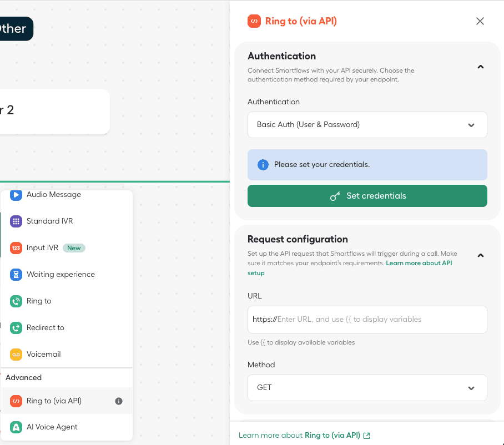Close the Ring to (via API) panel
This screenshot has width=504, height=445.
(x=480, y=21)
